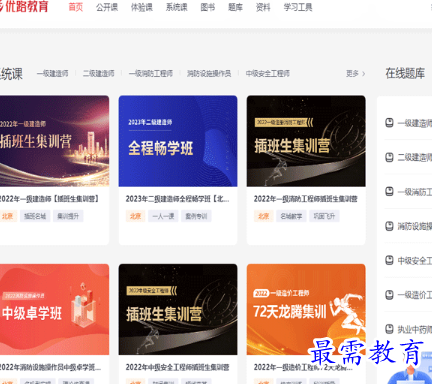
Task: Switch to the 一级建造师 course category tab
Action: tap(53, 73)
